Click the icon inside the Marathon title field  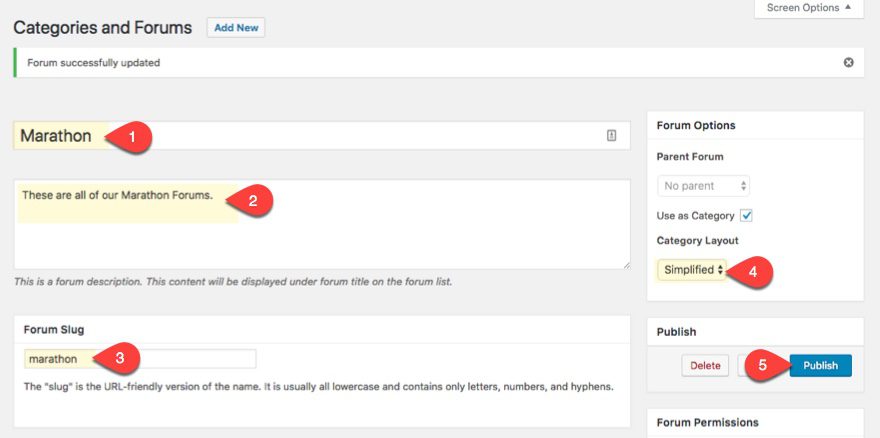[612, 136]
